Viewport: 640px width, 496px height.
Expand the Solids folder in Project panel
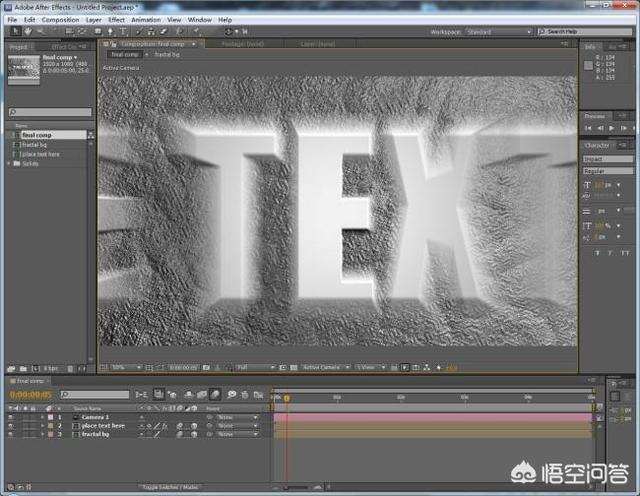pos(9,163)
